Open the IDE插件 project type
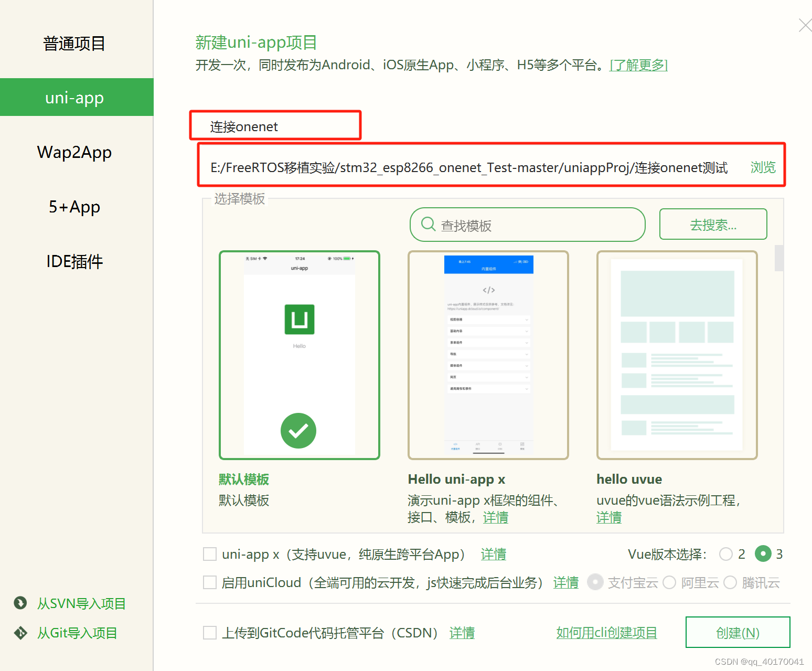The image size is (812, 671). (74, 261)
